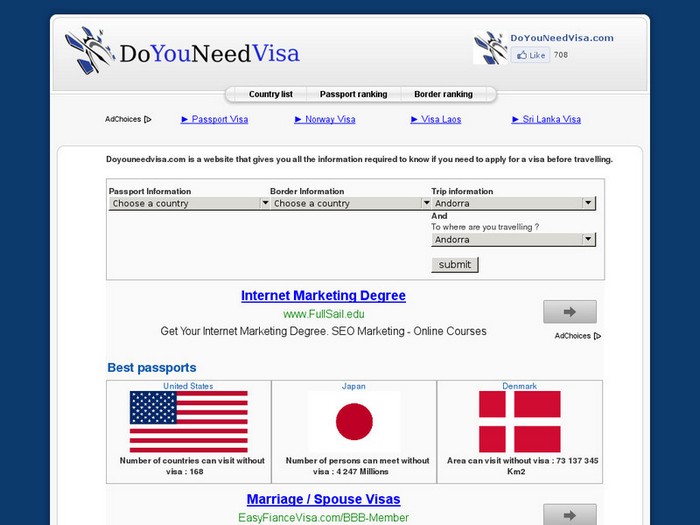Open the Country list tab
Viewport: 700px width, 525px height.
pos(271,94)
